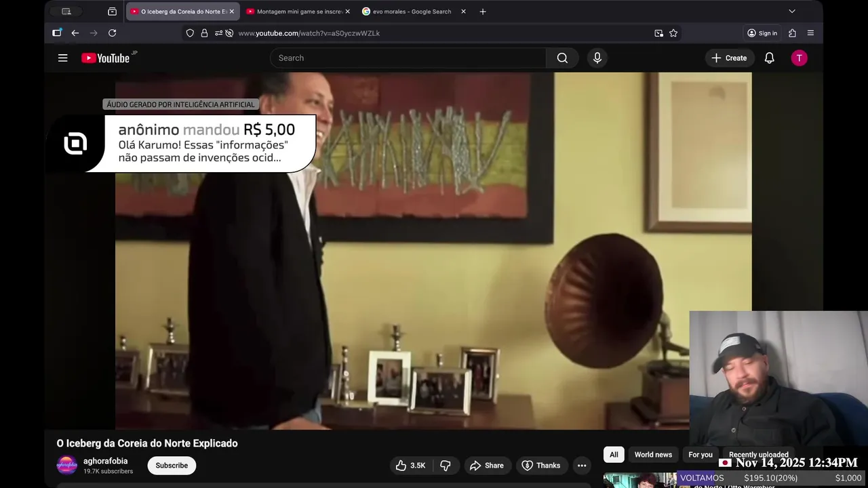This screenshot has height=488, width=868.
Task: View site security padlock info
Action: tap(204, 33)
